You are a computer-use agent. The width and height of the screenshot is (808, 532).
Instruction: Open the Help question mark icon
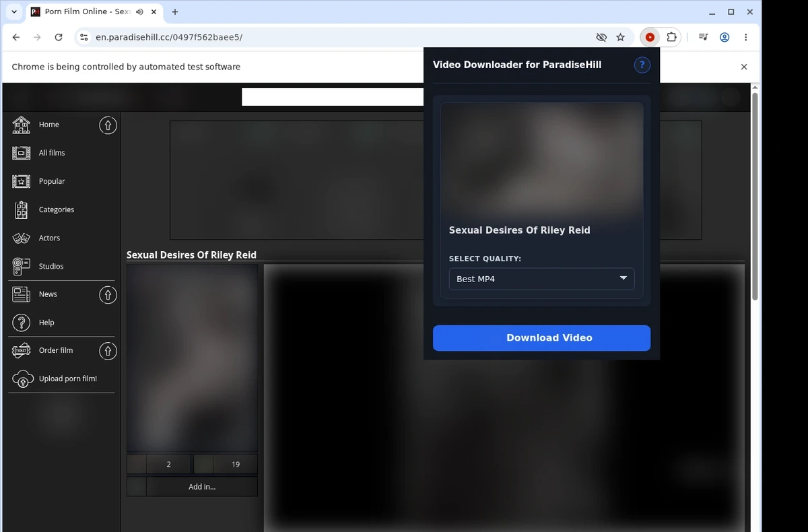tap(22, 323)
